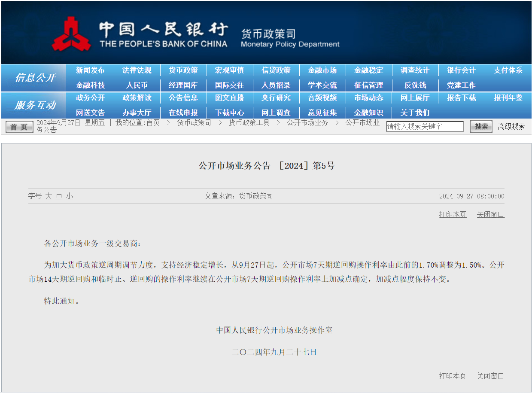
Task: Click the bottom 关闭窗口 close window link
Action: click(490, 376)
